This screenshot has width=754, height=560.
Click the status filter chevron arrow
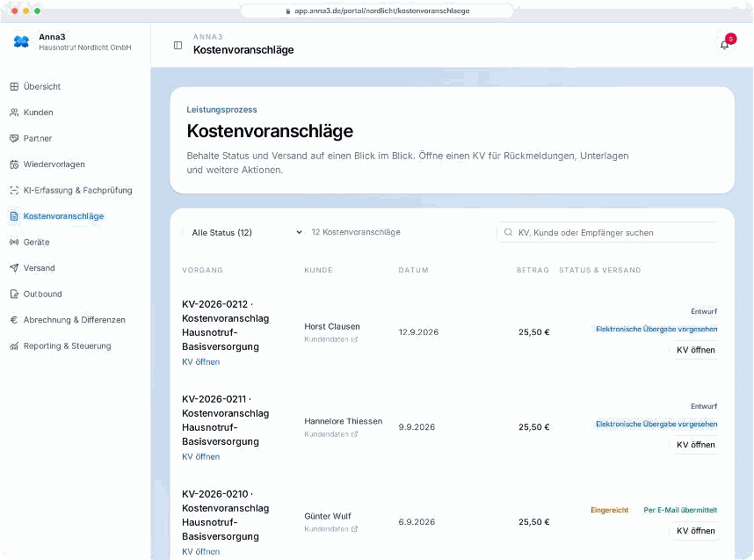pos(299,232)
